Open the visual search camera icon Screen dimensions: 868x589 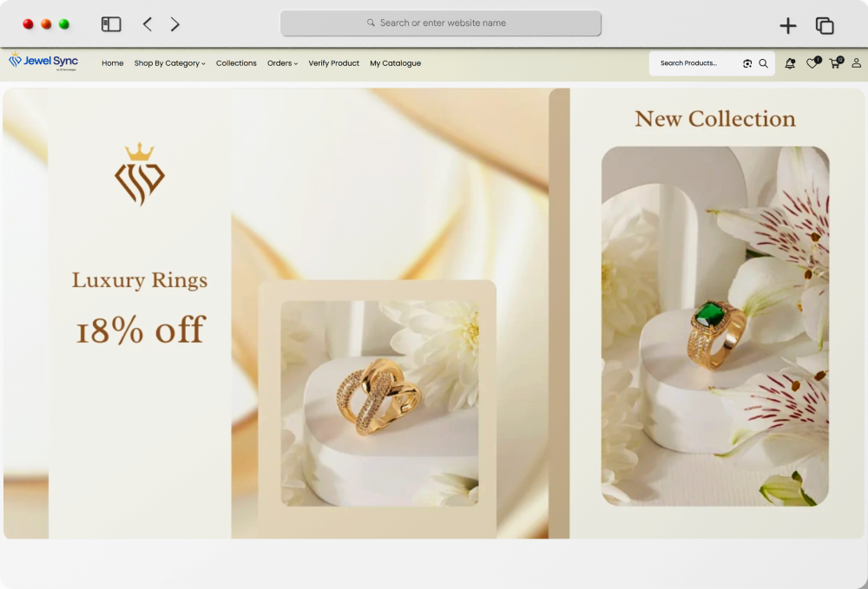pos(746,63)
